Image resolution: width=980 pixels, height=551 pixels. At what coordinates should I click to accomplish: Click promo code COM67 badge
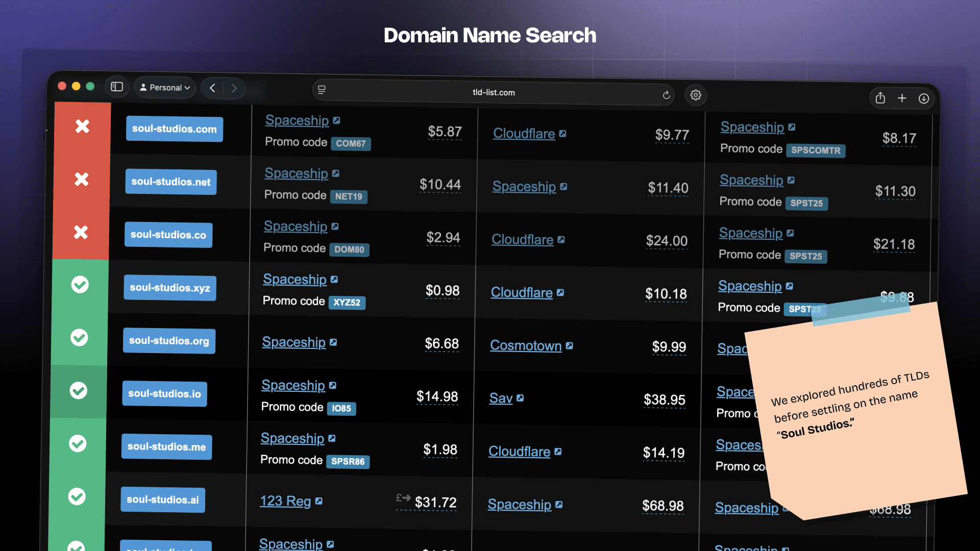pyautogui.click(x=351, y=144)
